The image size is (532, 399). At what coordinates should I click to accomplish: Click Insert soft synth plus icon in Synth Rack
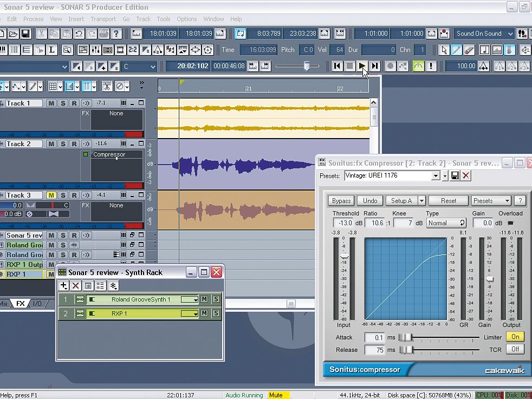click(x=63, y=285)
